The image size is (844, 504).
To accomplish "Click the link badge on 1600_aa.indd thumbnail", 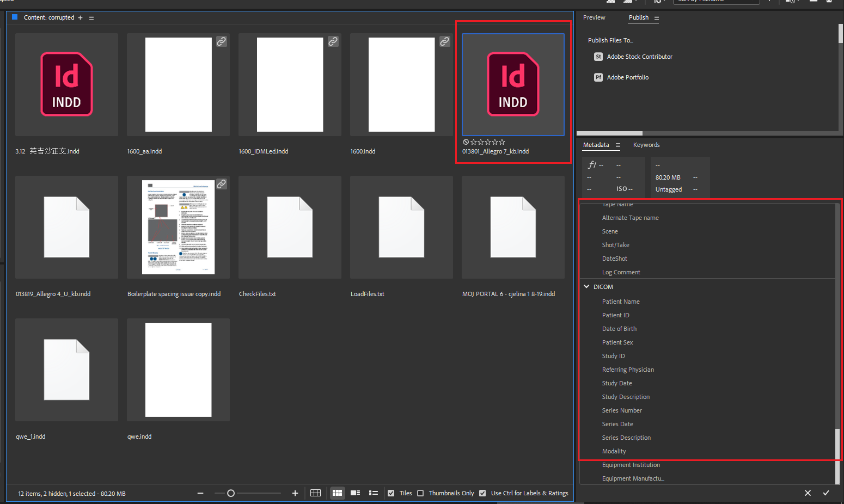I will (x=221, y=41).
